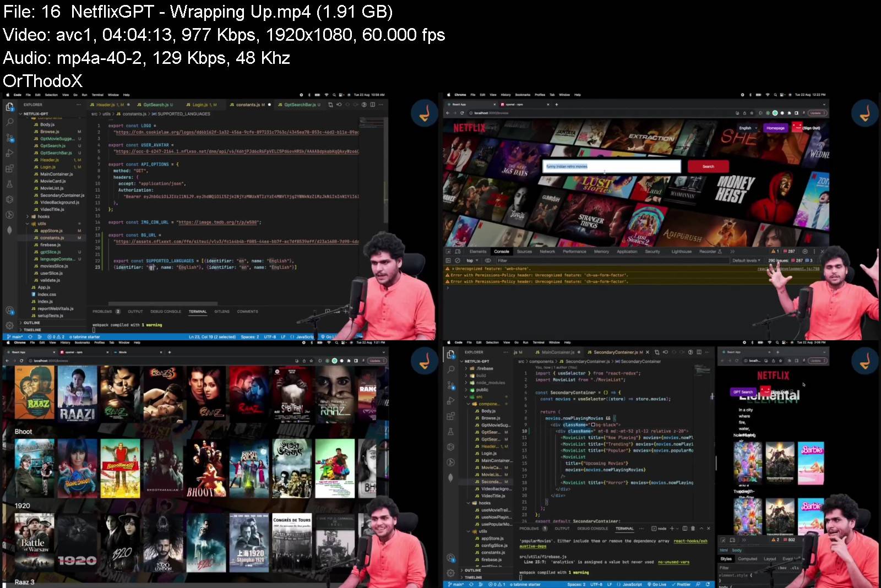881x588 pixels.
Task: Select Explorer icon in SecondaryContainer.js VS Code frame
Action: click(x=451, y=354)
